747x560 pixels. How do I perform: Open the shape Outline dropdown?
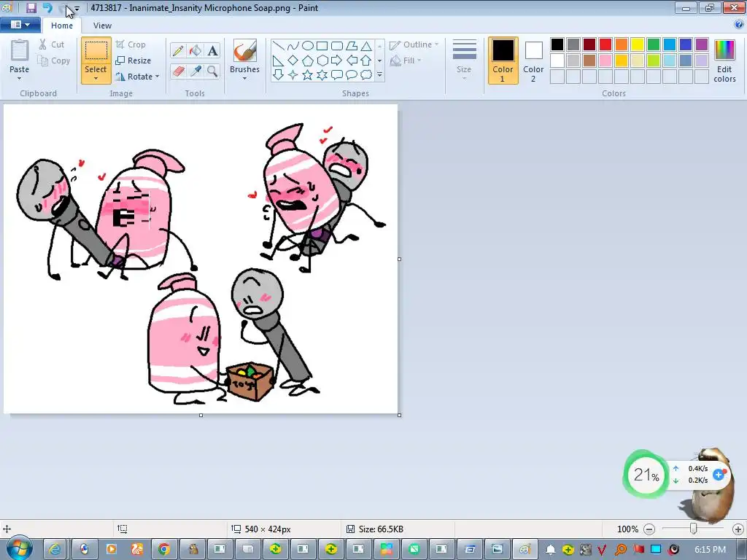click(x=414, y=44)
